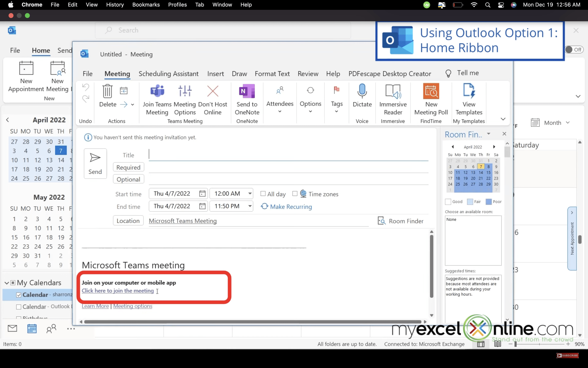588x368 pixels.
Task: Open Meeting Options in the ribbon
Action: (x=185, y=100)
